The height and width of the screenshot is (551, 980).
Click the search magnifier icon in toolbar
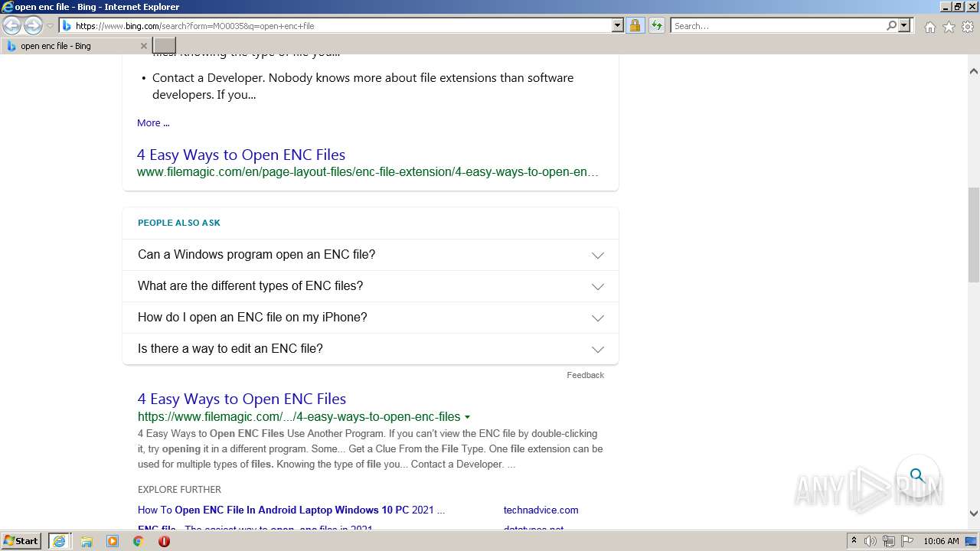coord(891,26)
